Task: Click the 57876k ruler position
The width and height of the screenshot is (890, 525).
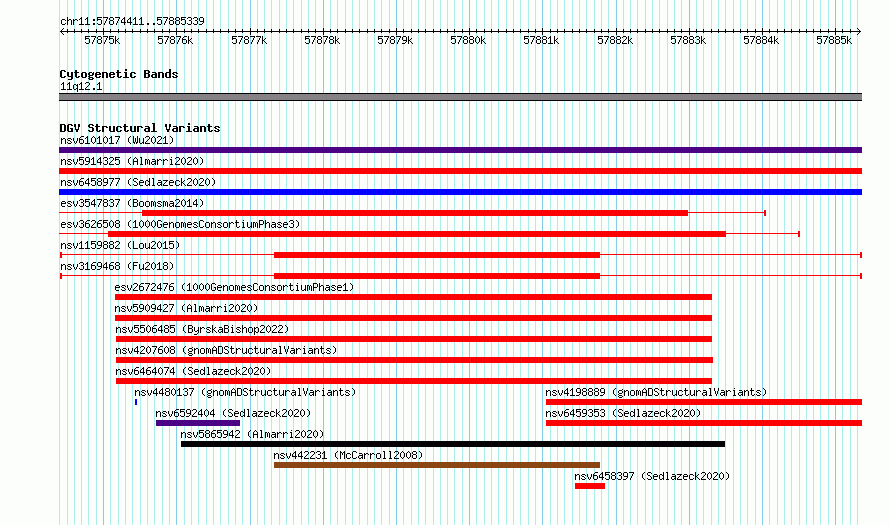Action: coord(175,40)
